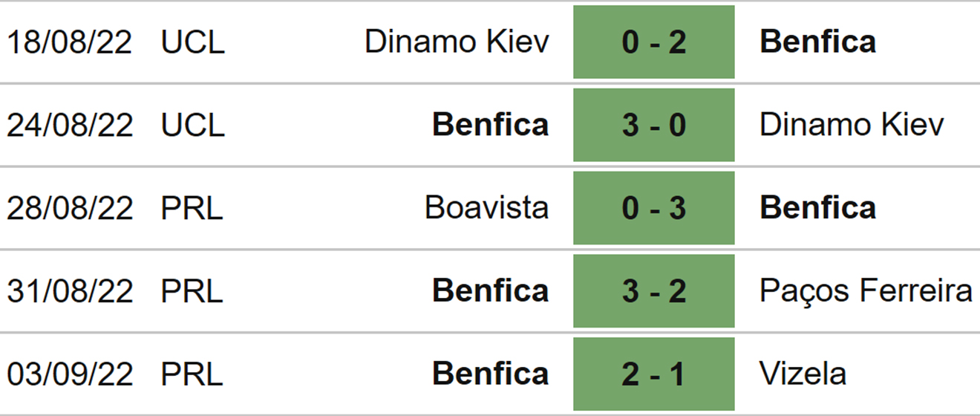The image size is (980, 416).
Task: Open the 0 - 3 match score
Action: 653,208
